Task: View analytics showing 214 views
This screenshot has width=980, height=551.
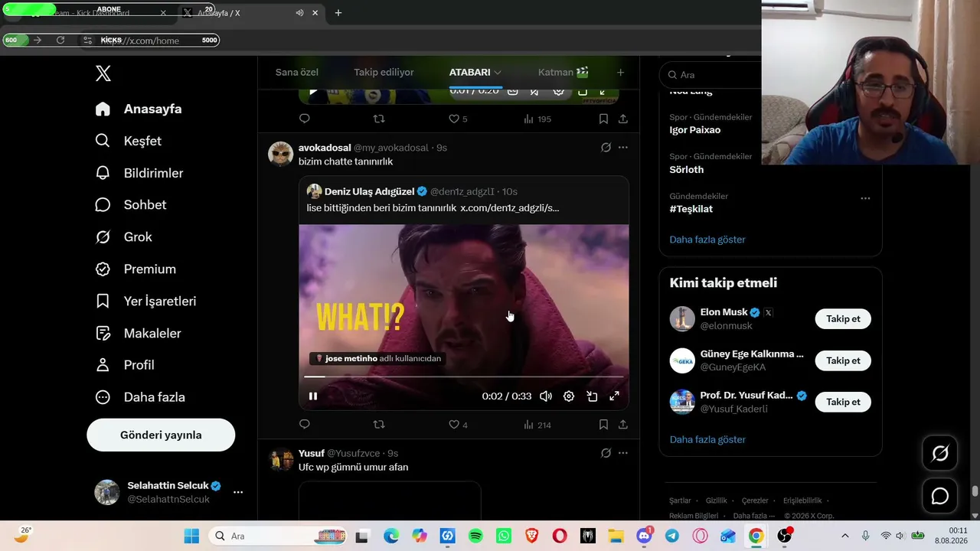Action: pyautogui.click(x=537, y=424)
